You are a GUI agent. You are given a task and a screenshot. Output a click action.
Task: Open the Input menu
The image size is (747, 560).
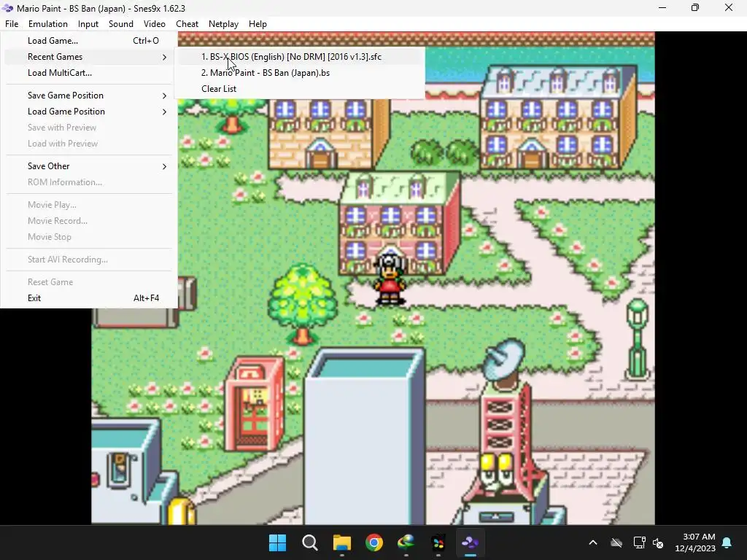tap(88, 24)
